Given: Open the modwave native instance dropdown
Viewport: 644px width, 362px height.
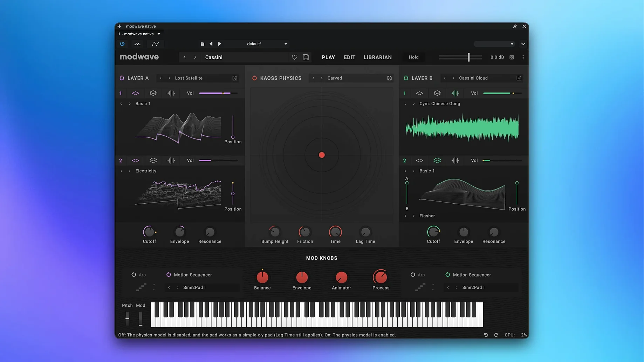Looking at the screenshot, I should 159,34.
